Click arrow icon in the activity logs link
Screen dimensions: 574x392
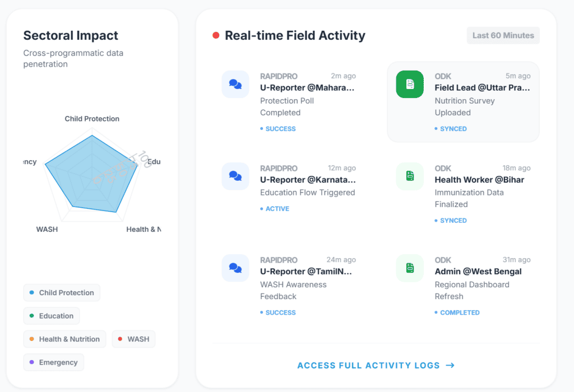[x=450, y=365]
